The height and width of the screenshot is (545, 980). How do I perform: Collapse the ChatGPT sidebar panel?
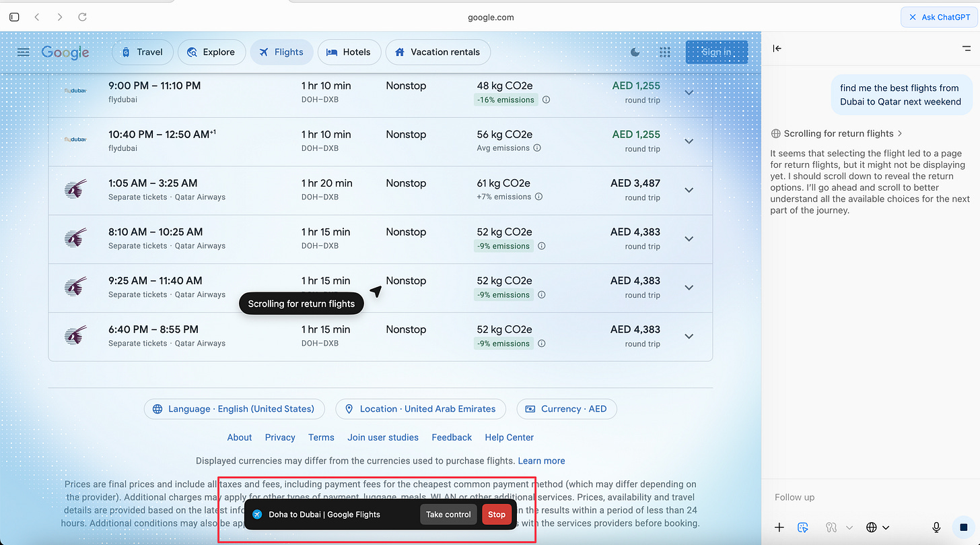click(x=777, y=49)
